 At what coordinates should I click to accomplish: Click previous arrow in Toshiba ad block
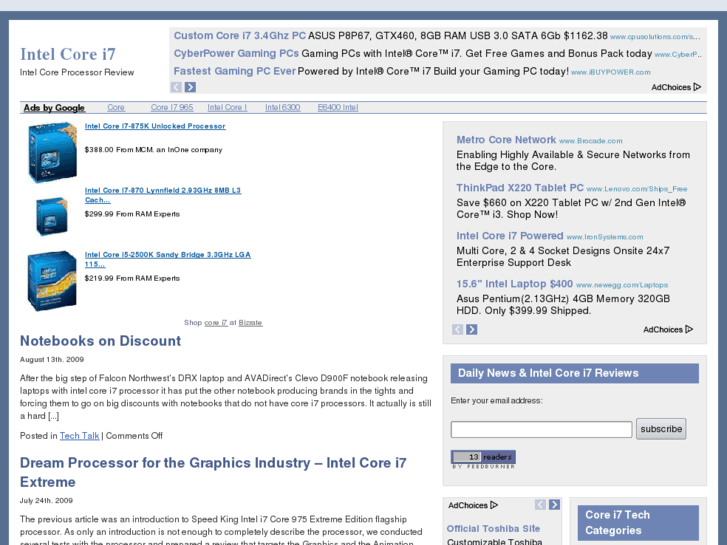pos(540,505)
